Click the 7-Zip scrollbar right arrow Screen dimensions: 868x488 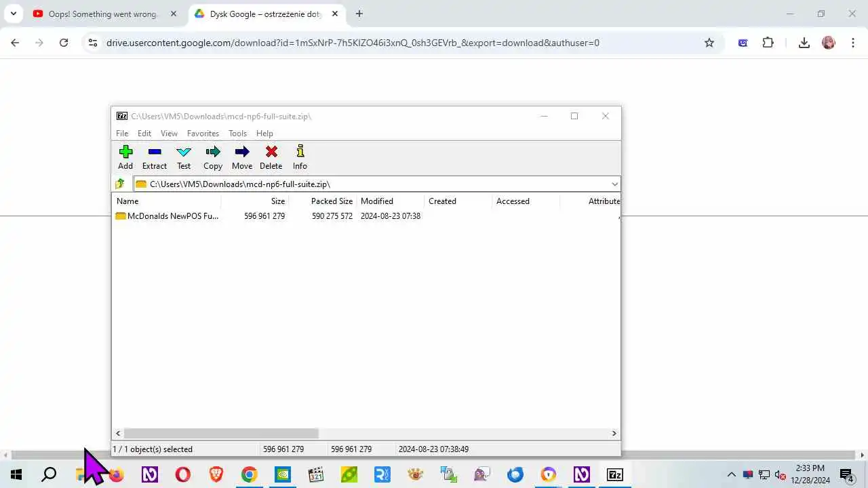coord(614,433)
